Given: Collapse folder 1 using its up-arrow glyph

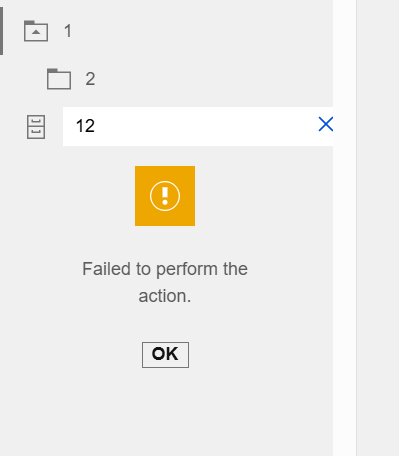Looking at the screenshot, I should click(x=36, y=32).
